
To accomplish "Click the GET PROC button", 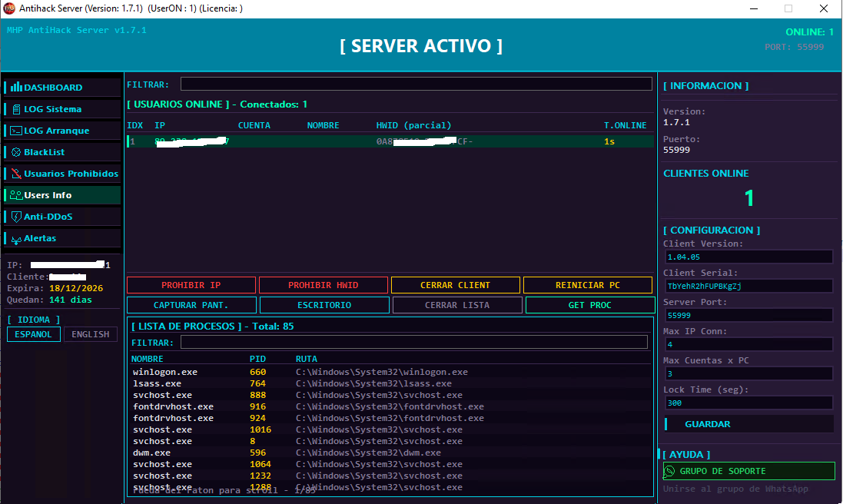I will 589,305.
